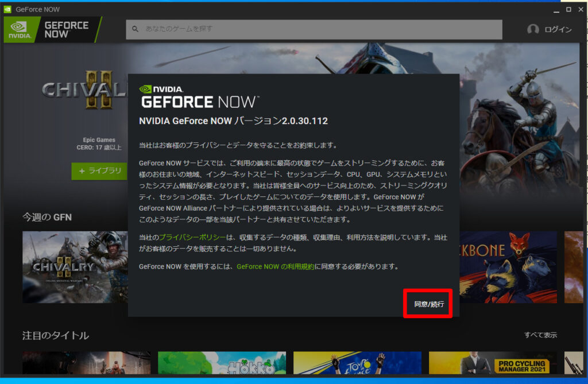Click the 同意/続行 agree button
The image size is (588, 384).
click(428, 304)
